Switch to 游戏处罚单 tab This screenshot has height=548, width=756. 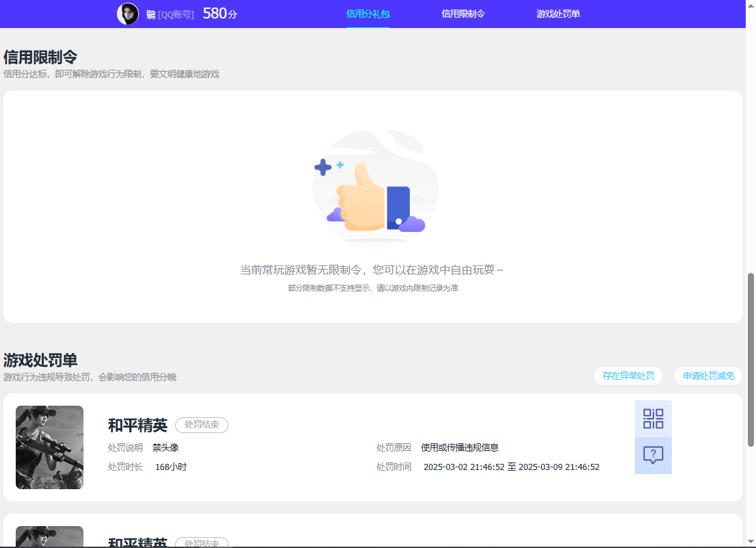click(x=558, y=14)
